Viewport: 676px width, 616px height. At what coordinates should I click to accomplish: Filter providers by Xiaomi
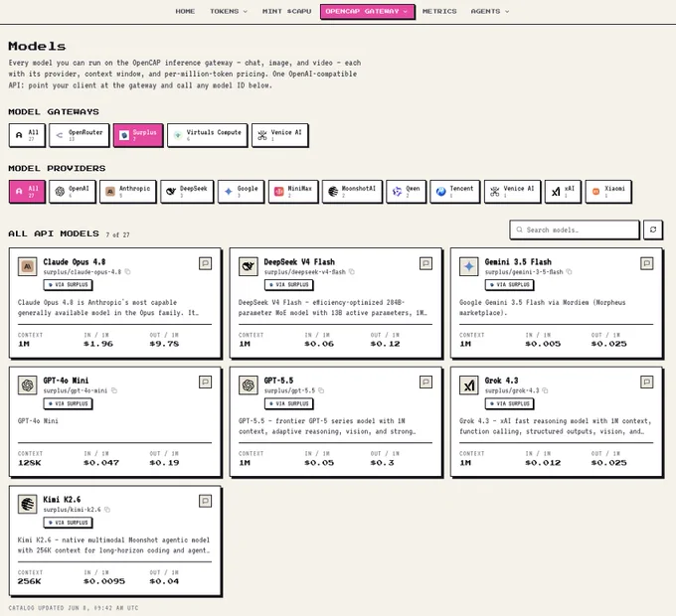(x=608, y=192)
